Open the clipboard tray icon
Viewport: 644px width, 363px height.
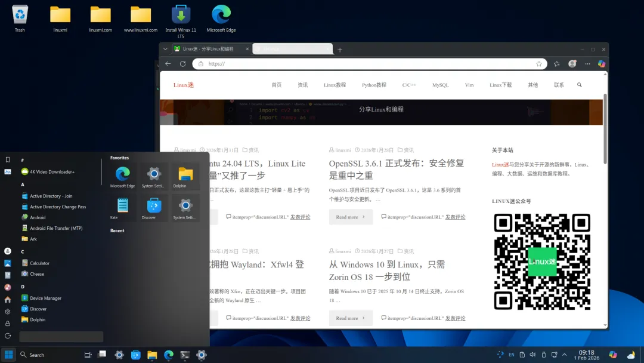tap(522, 355)
